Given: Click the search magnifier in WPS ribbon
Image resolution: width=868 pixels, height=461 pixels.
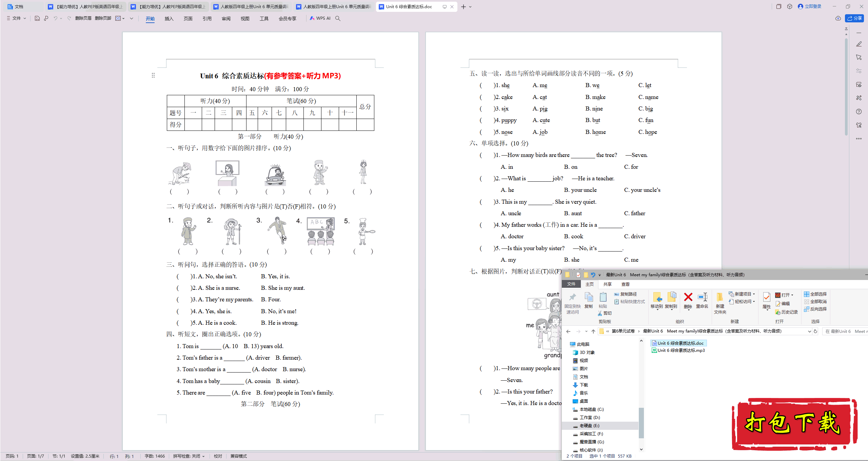Looking at the screenshot, I should [x=338, y=18].
